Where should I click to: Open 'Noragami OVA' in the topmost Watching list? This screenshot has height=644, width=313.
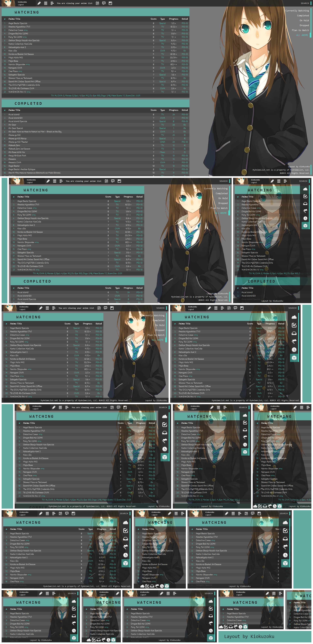click(15, 68)
